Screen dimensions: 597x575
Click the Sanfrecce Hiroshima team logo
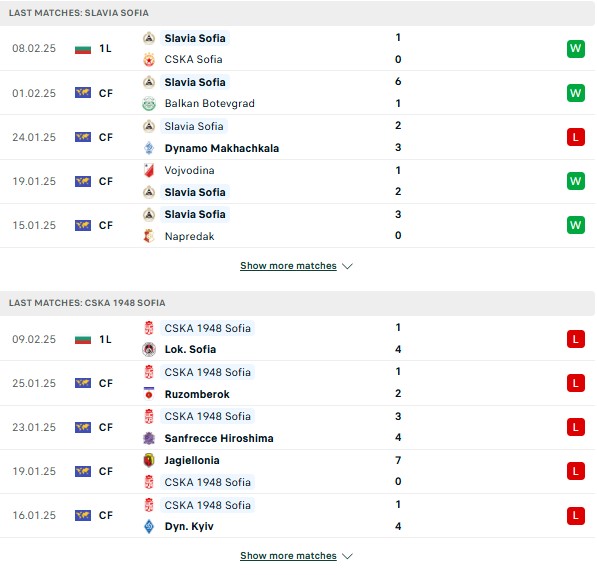(x=149, y=438)
